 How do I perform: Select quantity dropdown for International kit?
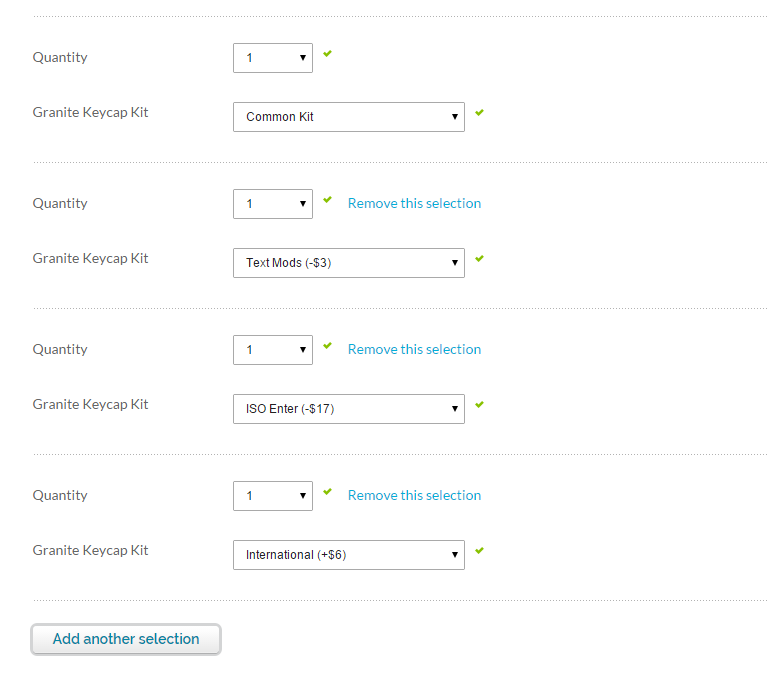point(272,496)
